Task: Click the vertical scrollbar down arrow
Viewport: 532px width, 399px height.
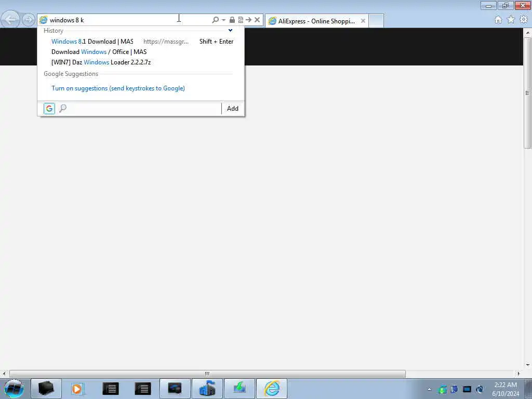Action: (528, 365)
